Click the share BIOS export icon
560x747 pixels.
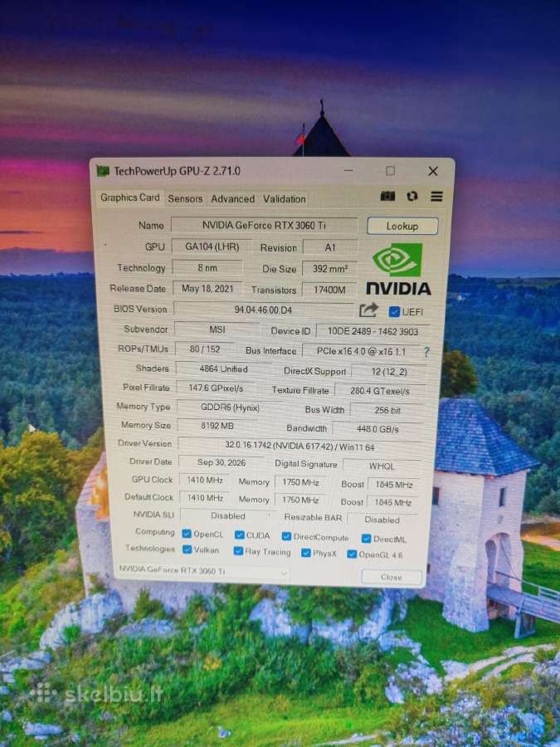pyautogui.click(x=368, y=310)
